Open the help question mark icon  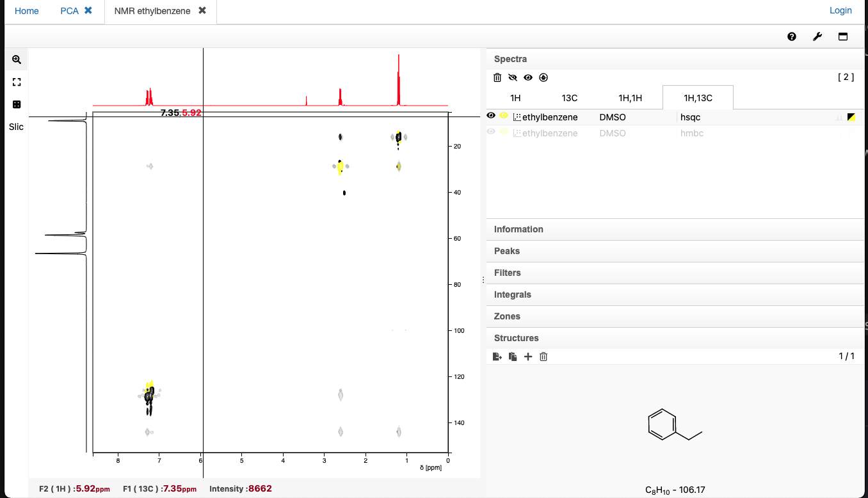[792, 36]
